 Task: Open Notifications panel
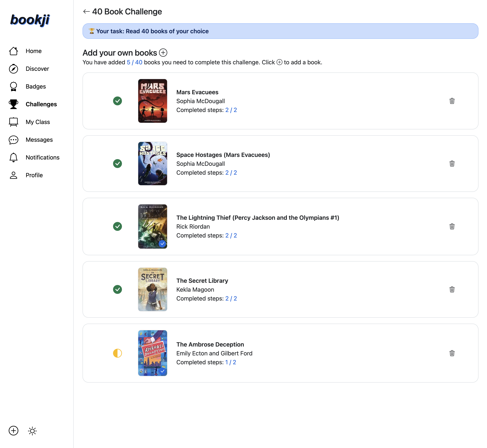click(42, 157)
